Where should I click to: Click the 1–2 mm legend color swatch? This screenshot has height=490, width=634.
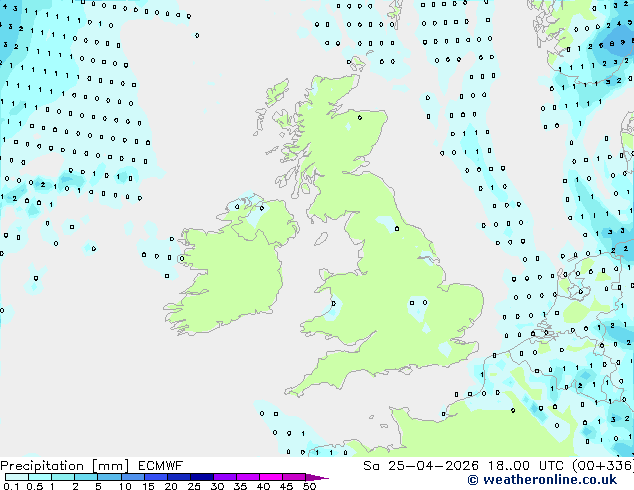63,477
